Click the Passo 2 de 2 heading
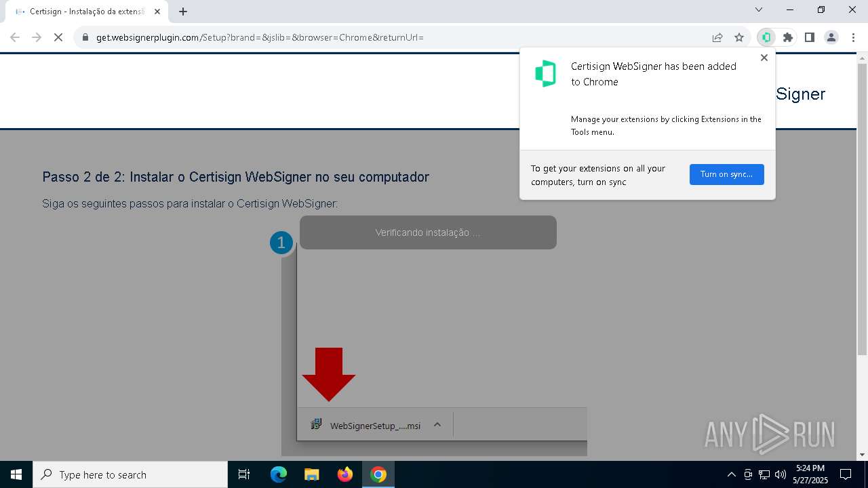The height and width of the screenshot is (488, 868). coord(236,177)
